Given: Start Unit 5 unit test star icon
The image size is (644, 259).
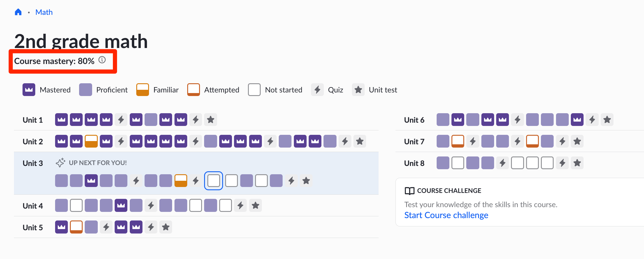Looking at the screenshot, I should click(x=166, y=227).
